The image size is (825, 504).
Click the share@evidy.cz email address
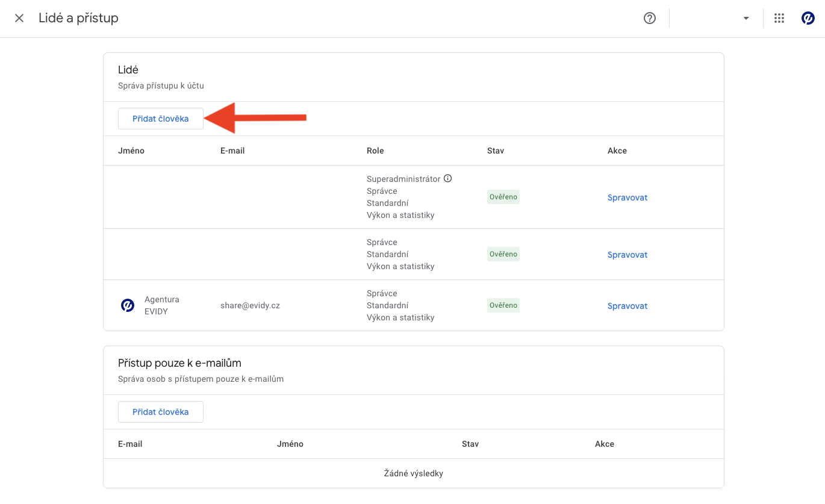click(250, 305)
